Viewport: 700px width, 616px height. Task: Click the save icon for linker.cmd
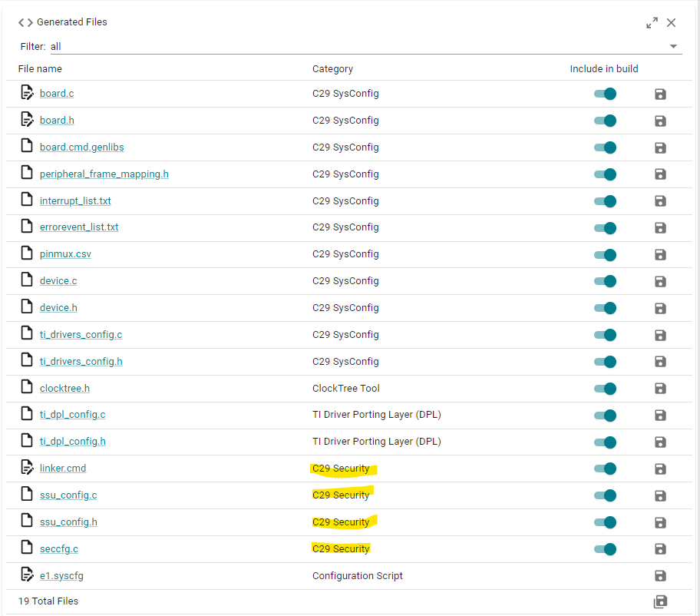[660, 469]
